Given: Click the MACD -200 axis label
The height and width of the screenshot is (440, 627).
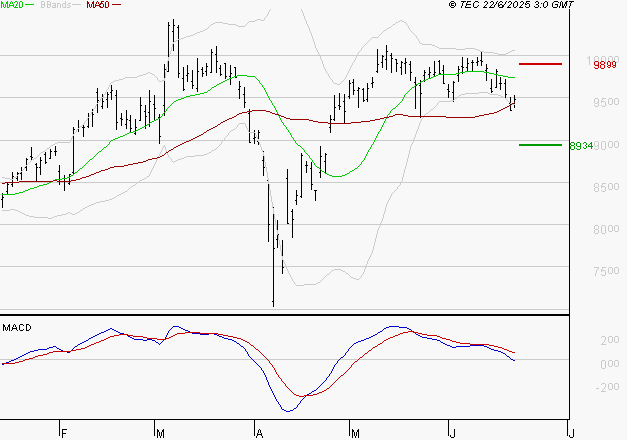Looking at the screenshot, I should (x=607, y=387).
